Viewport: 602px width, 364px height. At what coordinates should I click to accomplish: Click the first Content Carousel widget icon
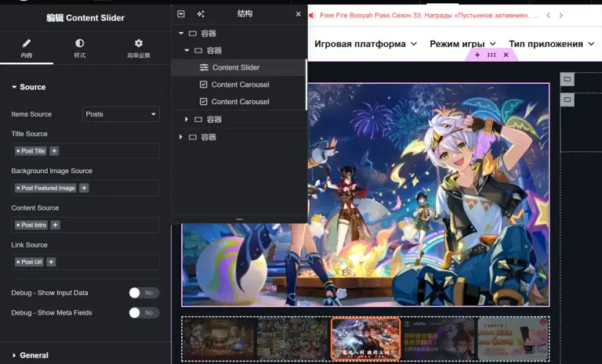(x=204, y=85)
